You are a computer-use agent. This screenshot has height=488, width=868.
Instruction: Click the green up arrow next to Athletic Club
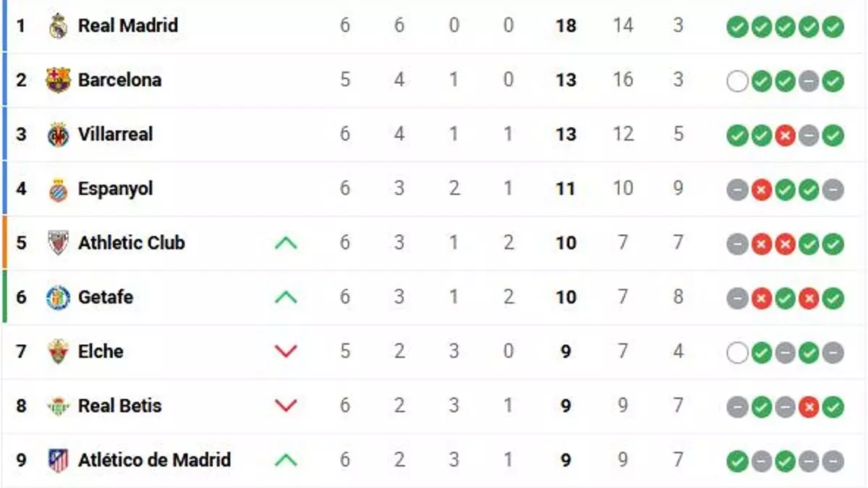pos(286,242)
